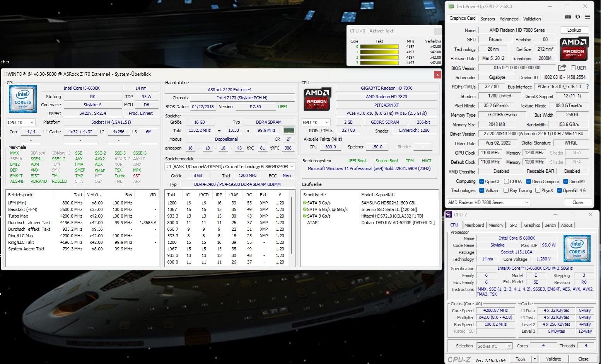The image size is (601, 364).
Task: Click the Core Speed 4200.87 MHz value in CPU-Z
Action: coord(495,310)
